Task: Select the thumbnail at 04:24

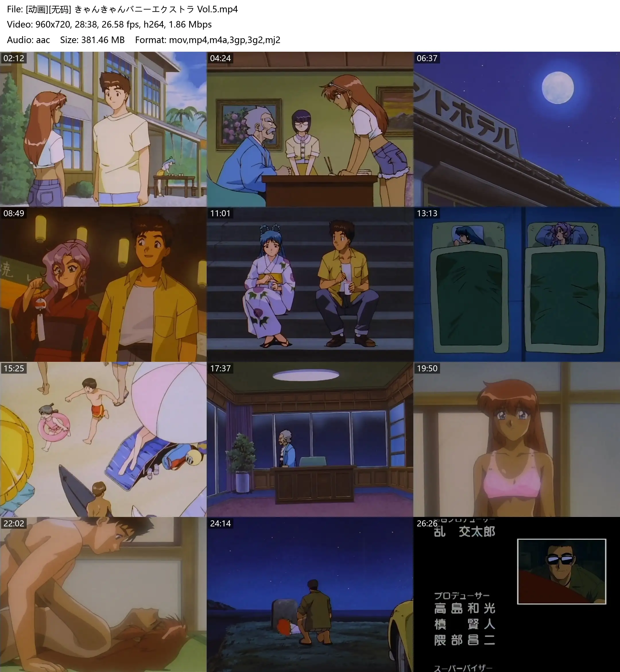Action: tap(310, 129)
